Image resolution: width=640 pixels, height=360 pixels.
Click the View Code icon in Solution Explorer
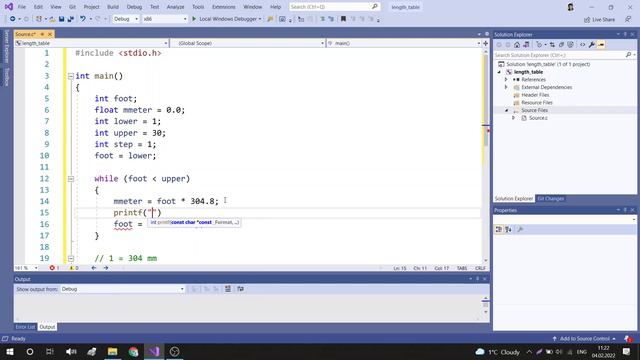582,45
